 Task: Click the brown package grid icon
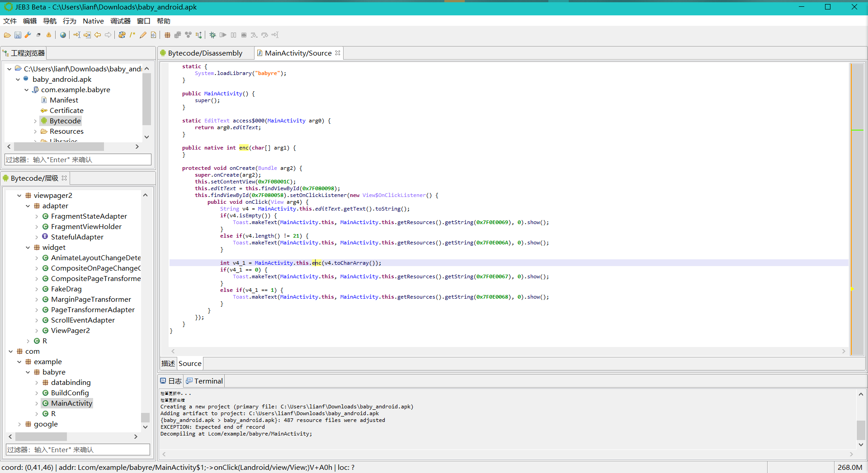[167, 35]
